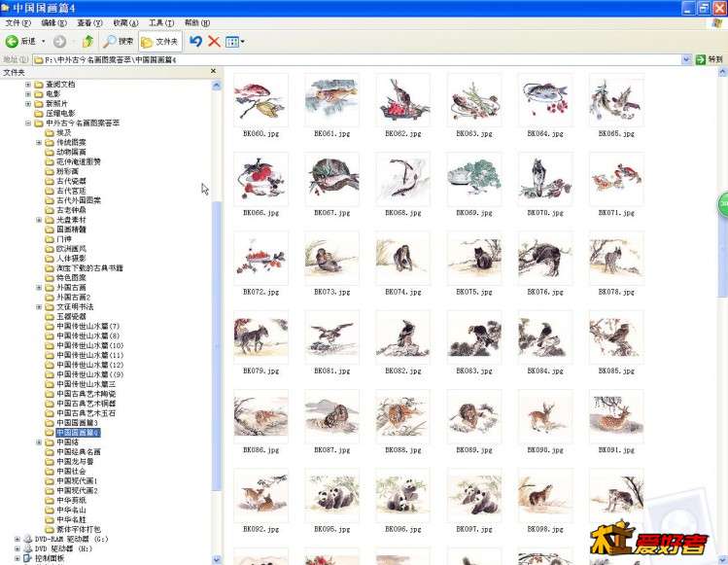Screen dimensions: 728x565
Task: Select the BK064.jpg fish plate thumbnail
Action: click(x=545, y=100)
